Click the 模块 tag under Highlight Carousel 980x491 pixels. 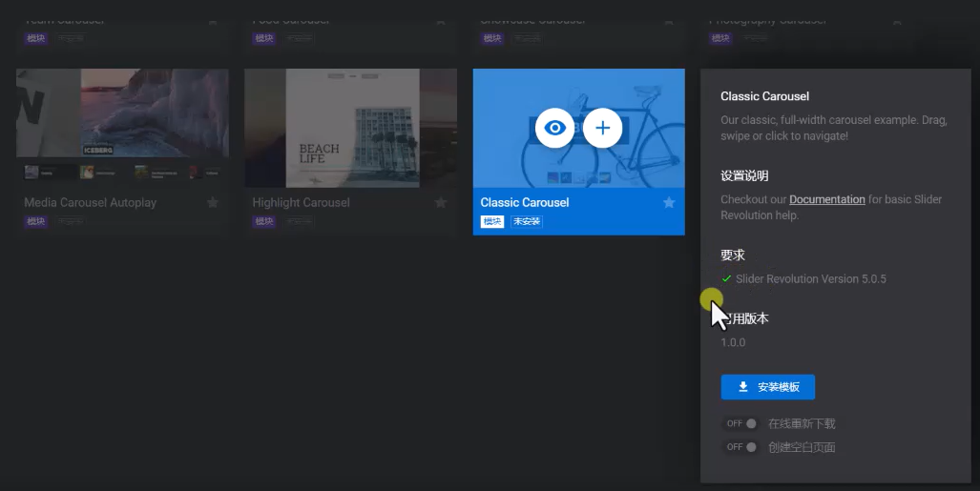click(x=264, y=221)
